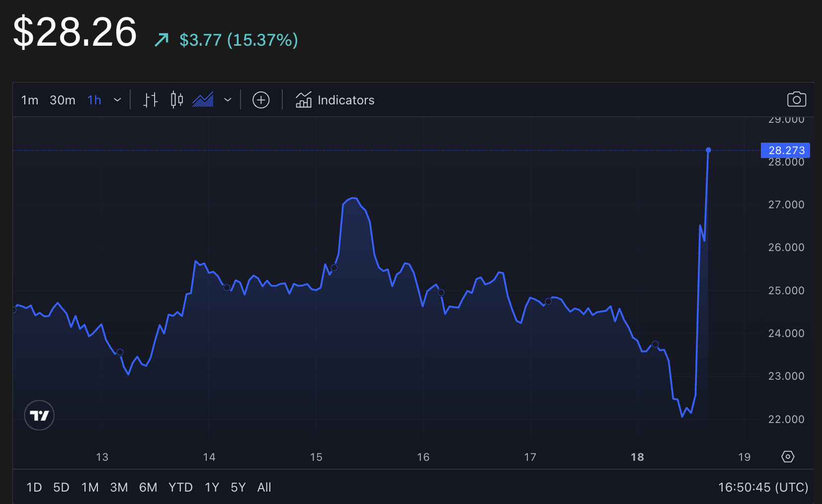This screenshot has height=504, width=822.
Task: Switch to the 1D date range
Action: pos(34,487)
